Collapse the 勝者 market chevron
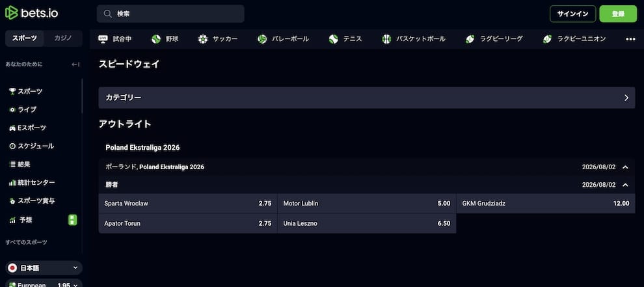This screenshot has width=644, height=287. (x=626, y=185)
